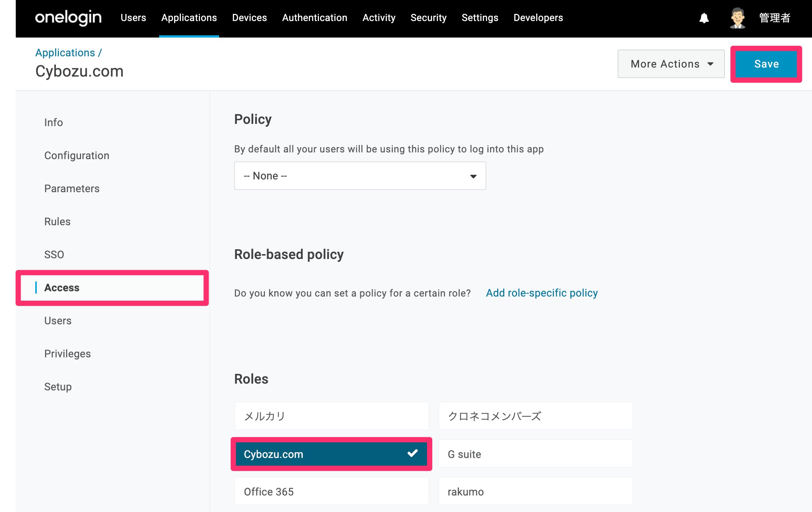Image resolution: width=812 pixels, height=512 pixels.
Task: Open the notifications bell
Action: [x=704, y=18]
